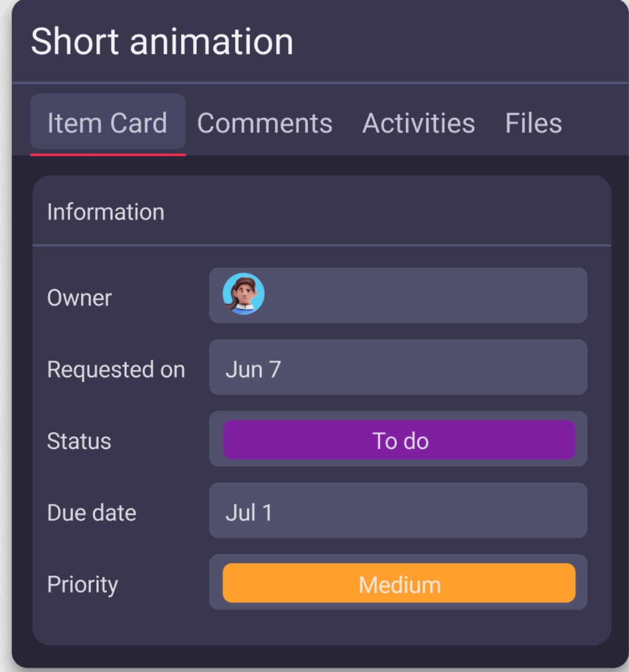The height and width of the screenshot is (672, 629).
Task: Click the Information section header
Action: [x=106, y=212]
